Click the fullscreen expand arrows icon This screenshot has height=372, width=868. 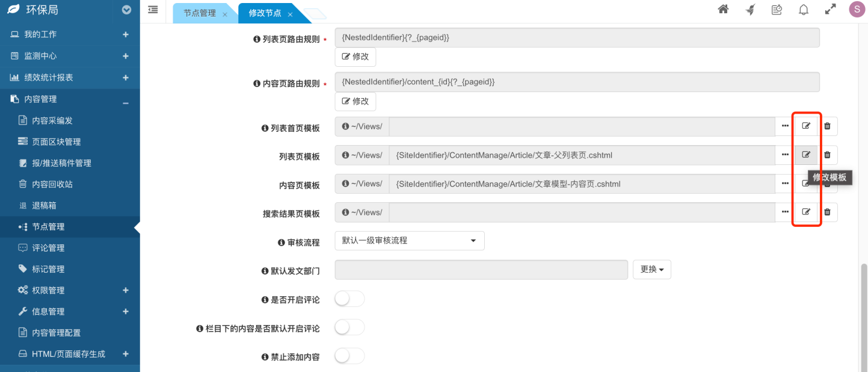(830, 10)
